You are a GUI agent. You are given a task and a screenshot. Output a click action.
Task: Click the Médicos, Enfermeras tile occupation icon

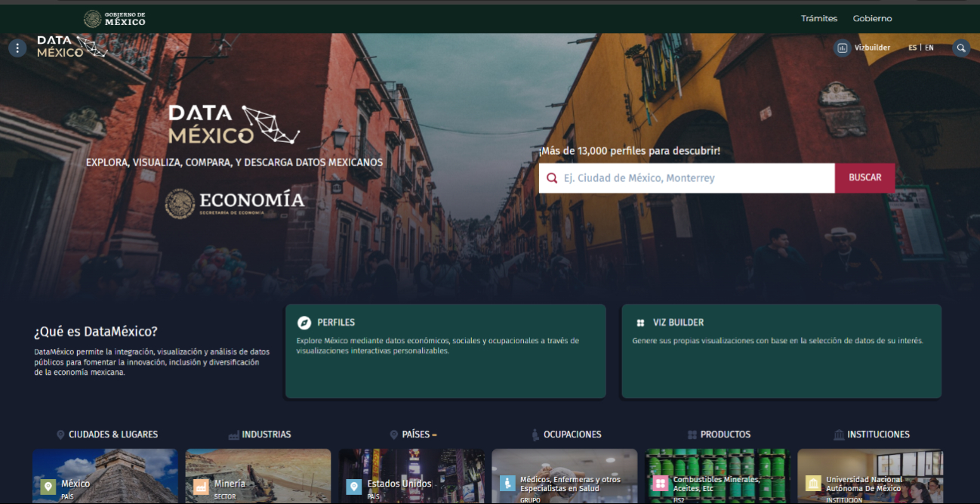[x=507, y=483]
